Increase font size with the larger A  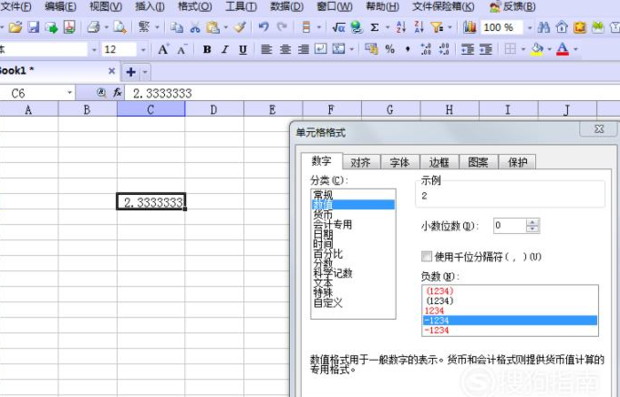pyautogui.click(x=163, y=49)
